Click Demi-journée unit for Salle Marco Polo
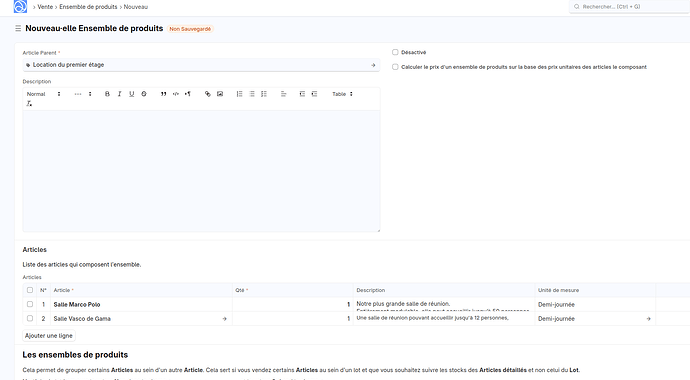 pos(595,304)
